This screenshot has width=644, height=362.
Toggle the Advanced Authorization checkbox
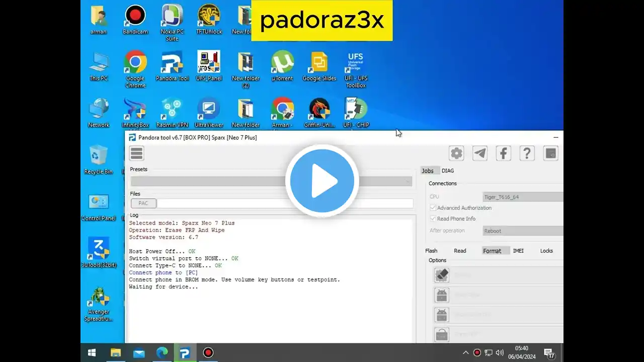tap(433, 208)
